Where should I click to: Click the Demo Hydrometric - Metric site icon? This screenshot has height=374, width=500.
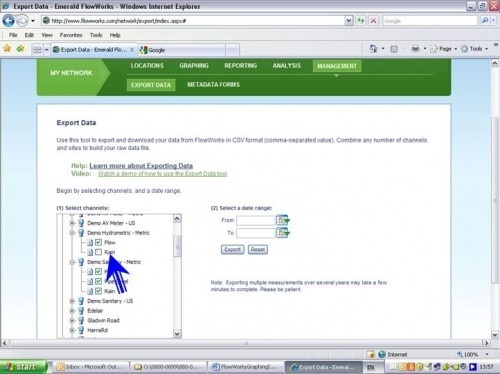coord(81,233)
